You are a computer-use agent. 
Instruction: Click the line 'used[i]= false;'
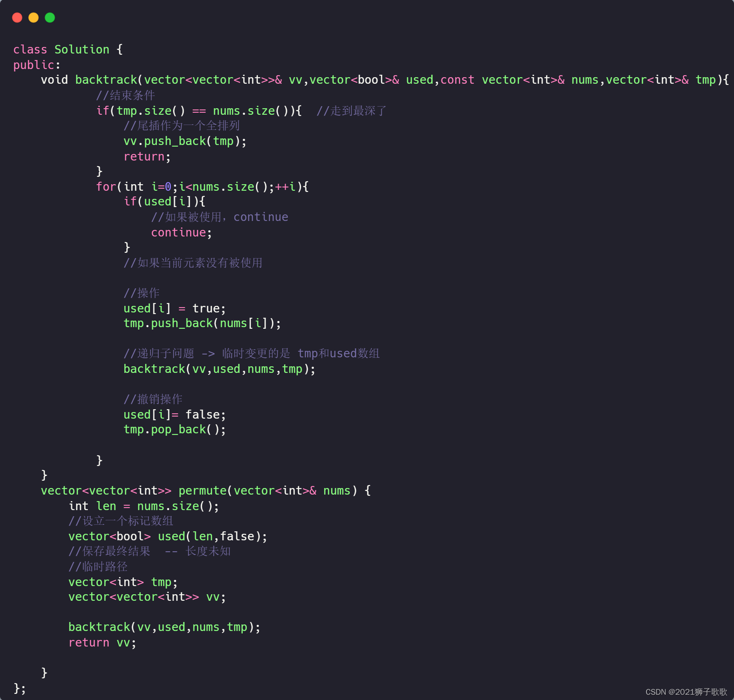tap(175, 415)
